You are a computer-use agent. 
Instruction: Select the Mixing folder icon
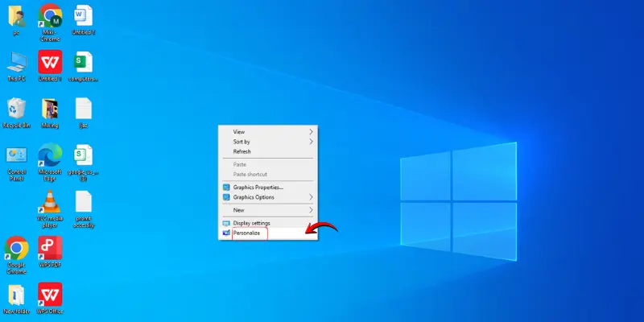pos(50,109)
